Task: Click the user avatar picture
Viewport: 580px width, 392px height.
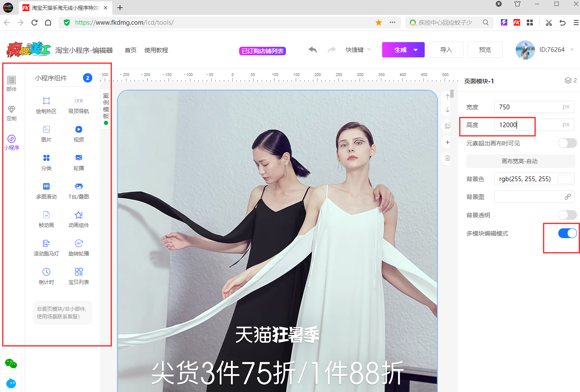Action: pos(525,50)
